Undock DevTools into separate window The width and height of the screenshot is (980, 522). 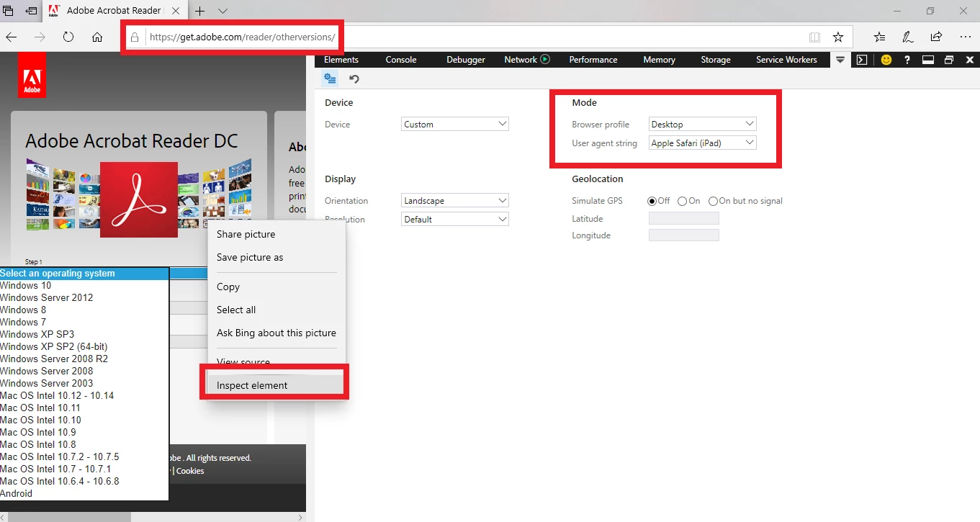tap(949, 60)
